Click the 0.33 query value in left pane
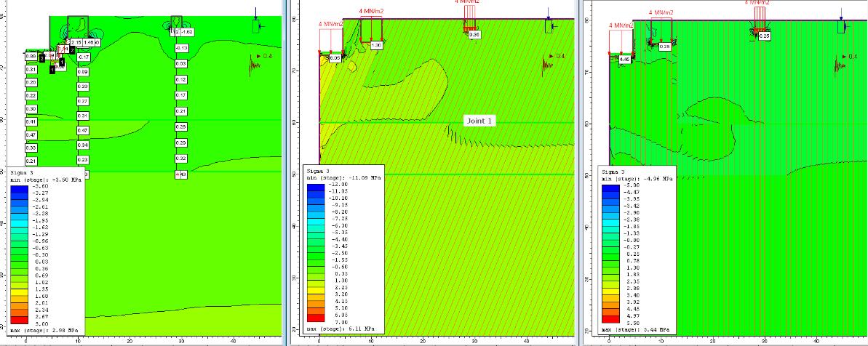 (31, 148)
